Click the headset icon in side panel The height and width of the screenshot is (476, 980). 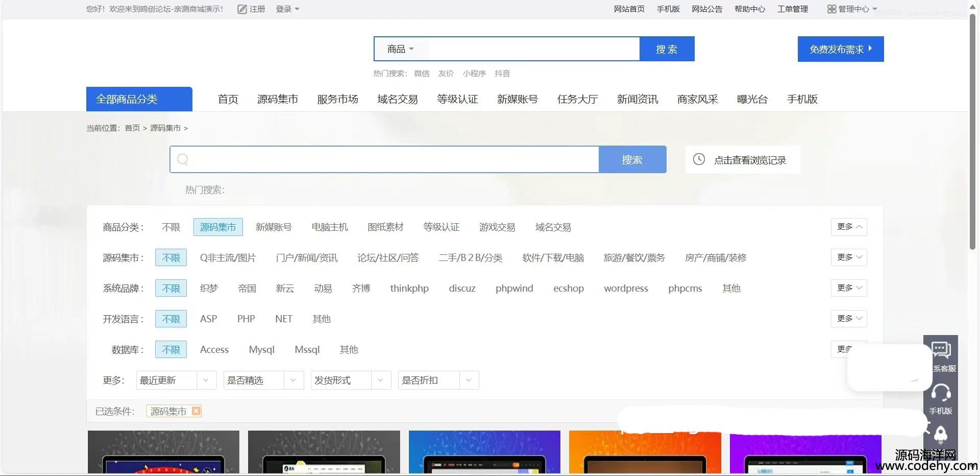point(941,393)
